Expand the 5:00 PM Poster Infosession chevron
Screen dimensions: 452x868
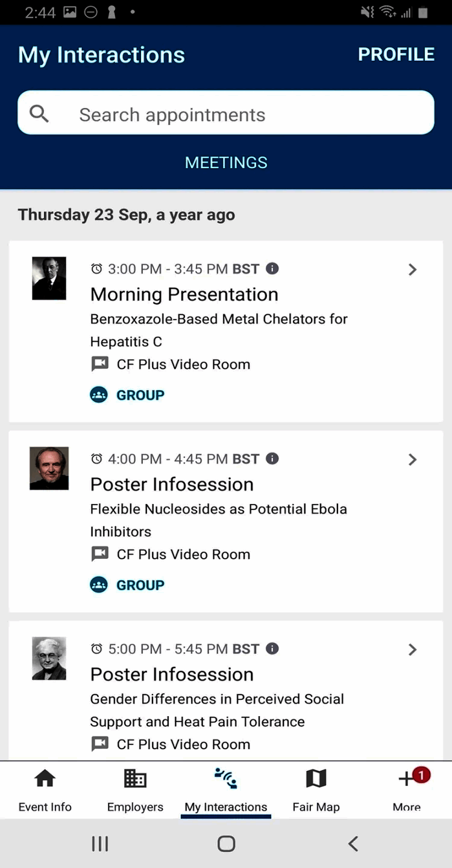412,649
